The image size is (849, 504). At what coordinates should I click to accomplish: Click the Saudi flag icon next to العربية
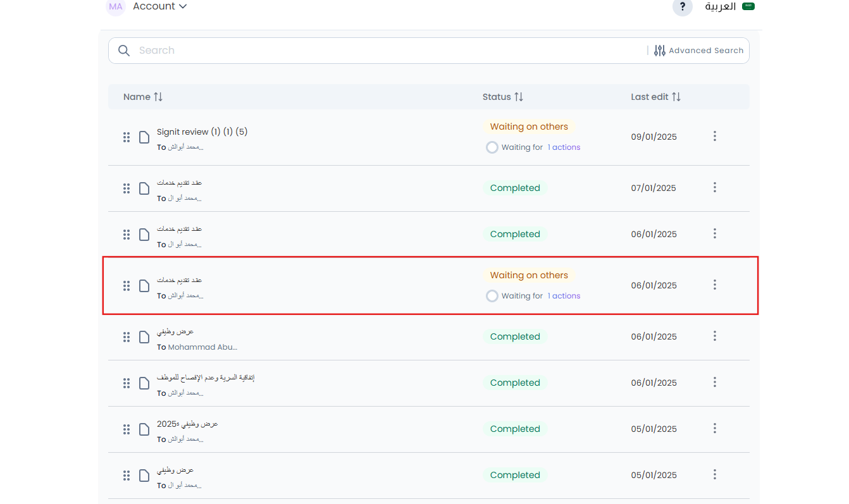[x=748, y=6]
